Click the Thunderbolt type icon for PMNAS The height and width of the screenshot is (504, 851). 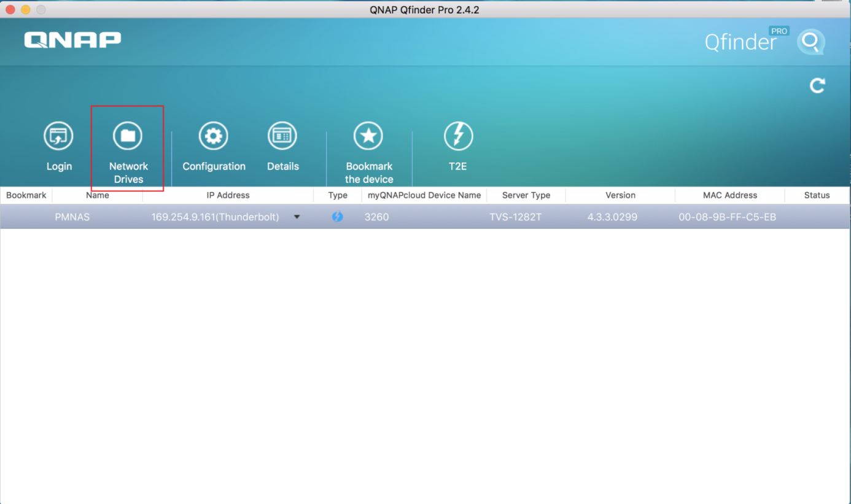click(x=337, y=217)
